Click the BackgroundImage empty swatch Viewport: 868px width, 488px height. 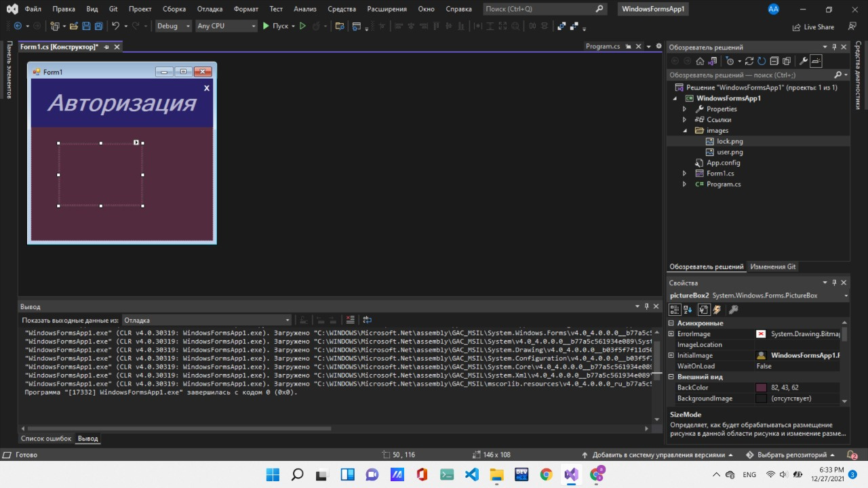coord(761,399)
